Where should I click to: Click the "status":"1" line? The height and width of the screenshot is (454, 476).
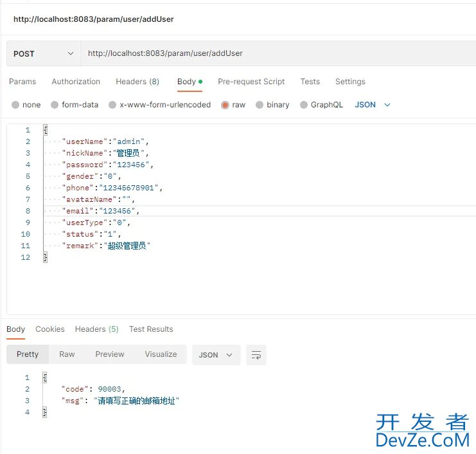pyautogui.click(x=91, y=234)
